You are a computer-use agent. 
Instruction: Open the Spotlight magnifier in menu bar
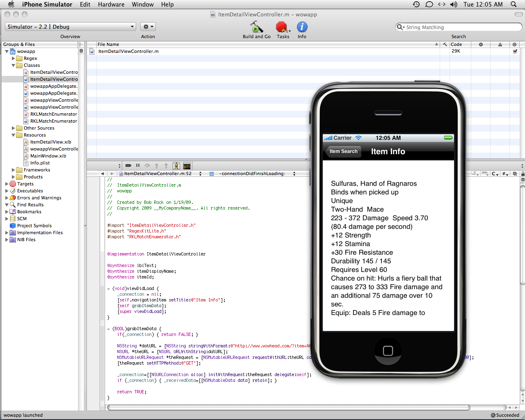[514, 5]
